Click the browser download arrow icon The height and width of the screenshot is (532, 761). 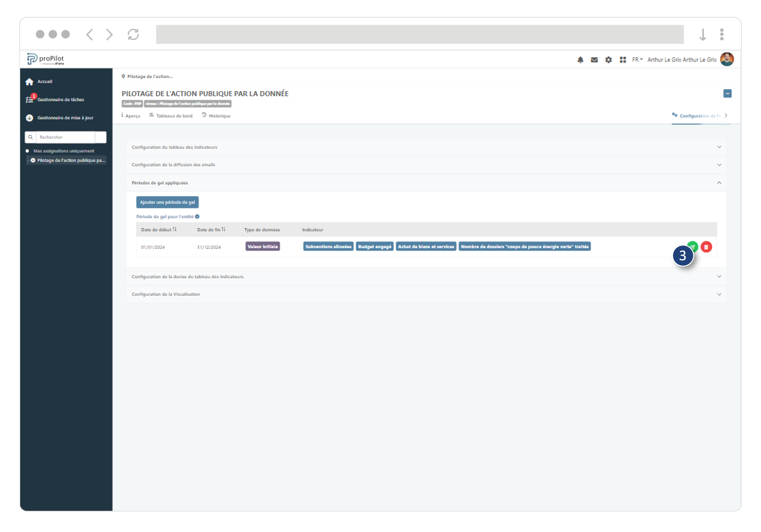[702, 34]
